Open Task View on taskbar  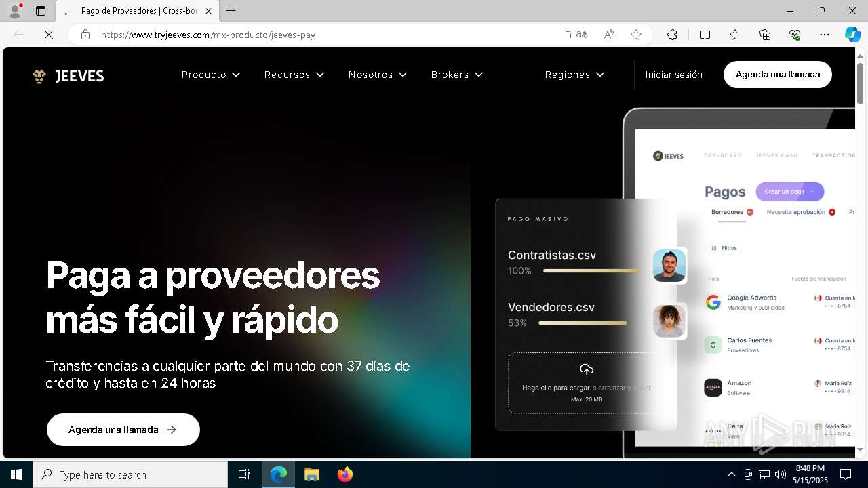(244, 474)
